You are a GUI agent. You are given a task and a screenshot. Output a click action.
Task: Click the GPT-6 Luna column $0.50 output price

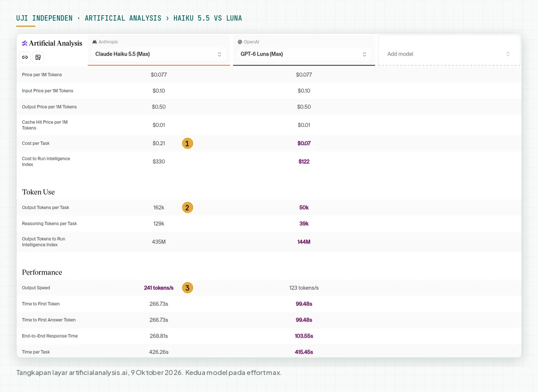(x=304, y=107)
